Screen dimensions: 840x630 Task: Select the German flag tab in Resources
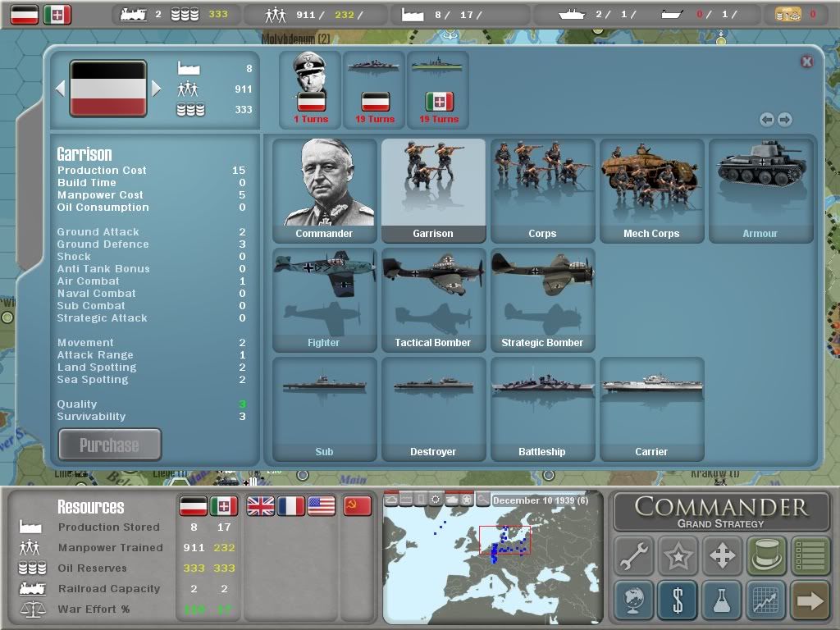tap(193, 506)
